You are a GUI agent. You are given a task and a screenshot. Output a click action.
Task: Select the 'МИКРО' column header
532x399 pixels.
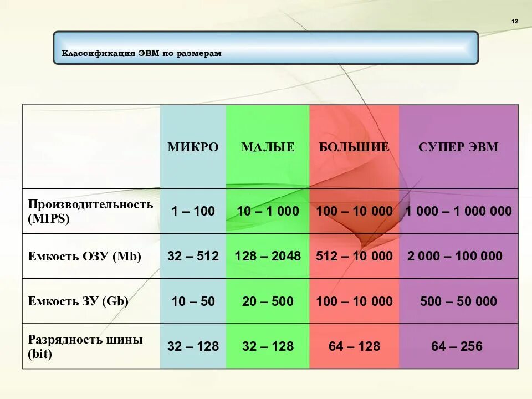[x=193, y=147]
